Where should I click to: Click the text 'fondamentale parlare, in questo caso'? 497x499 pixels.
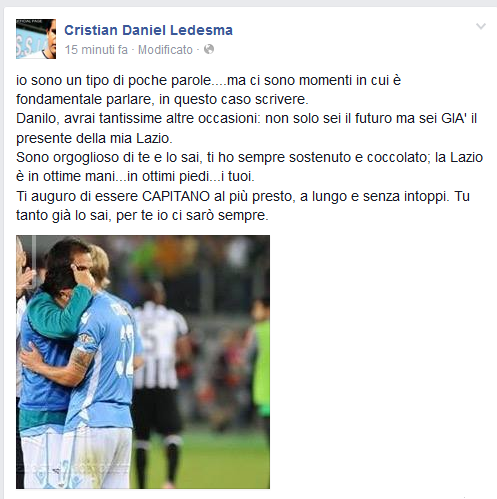134,99
